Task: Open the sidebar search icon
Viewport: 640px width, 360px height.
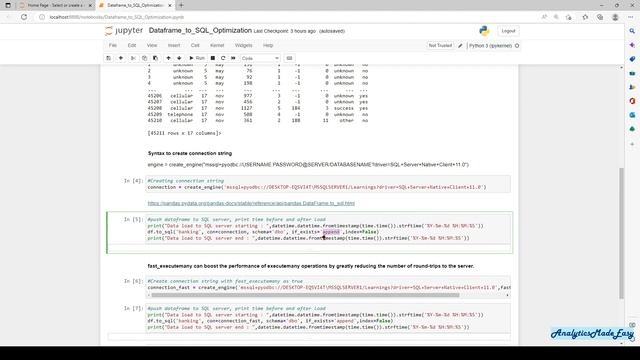Action: pyautogui.click(x=632, y=31)
